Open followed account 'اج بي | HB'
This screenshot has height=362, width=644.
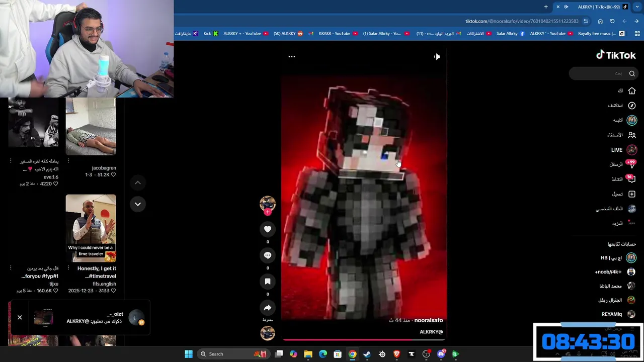(618, 258)
